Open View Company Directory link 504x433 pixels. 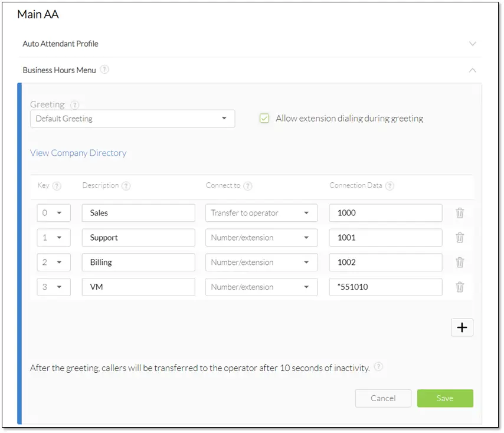[78, 153]
